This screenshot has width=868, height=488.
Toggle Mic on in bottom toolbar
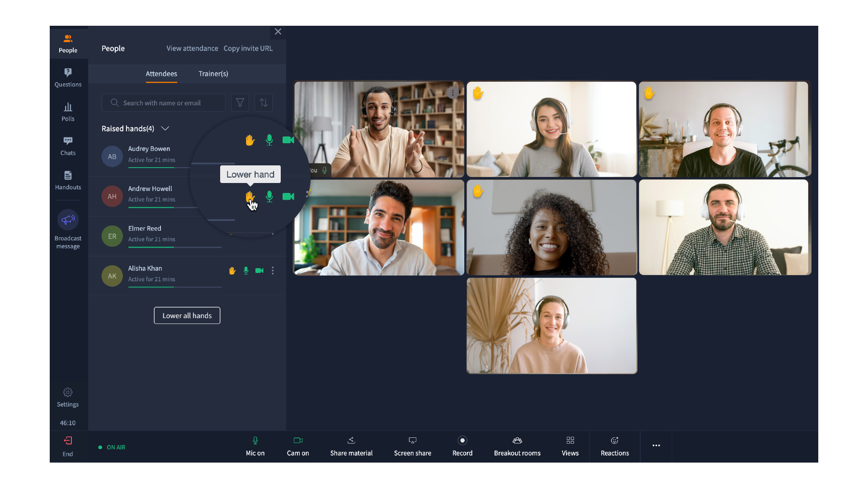pos(255,446)
